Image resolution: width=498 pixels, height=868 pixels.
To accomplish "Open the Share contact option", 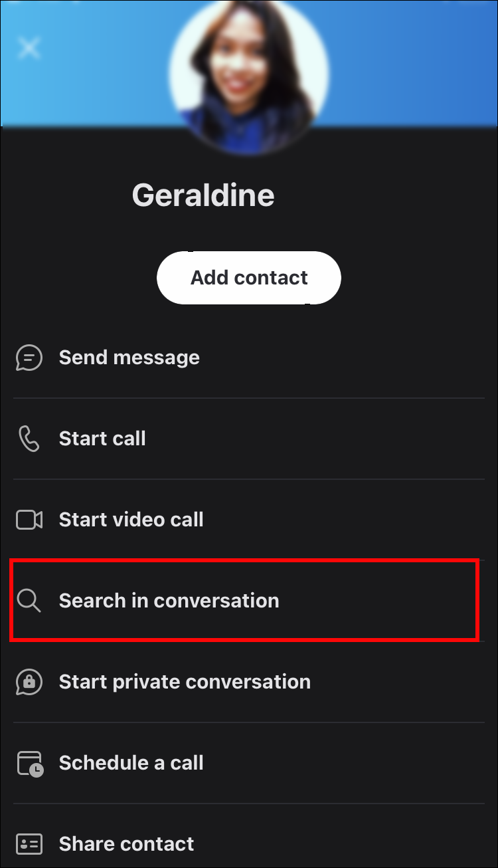I will click(x=249, y=837).
